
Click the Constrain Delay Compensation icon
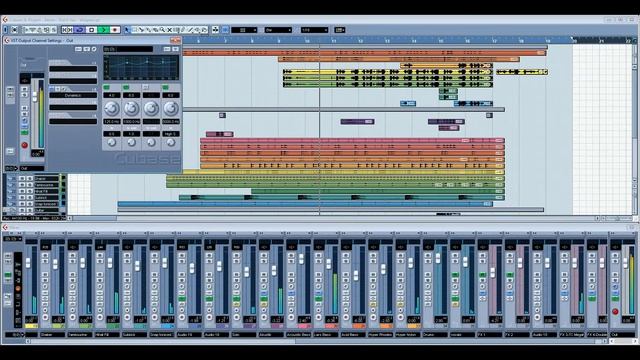15,30
